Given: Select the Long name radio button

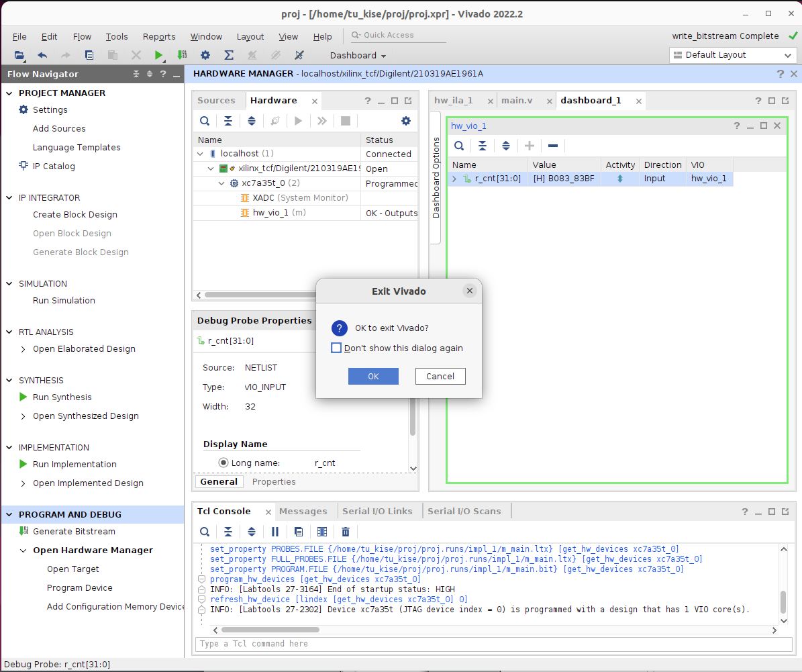Looking at the screenshot, I should click(223, 463).
